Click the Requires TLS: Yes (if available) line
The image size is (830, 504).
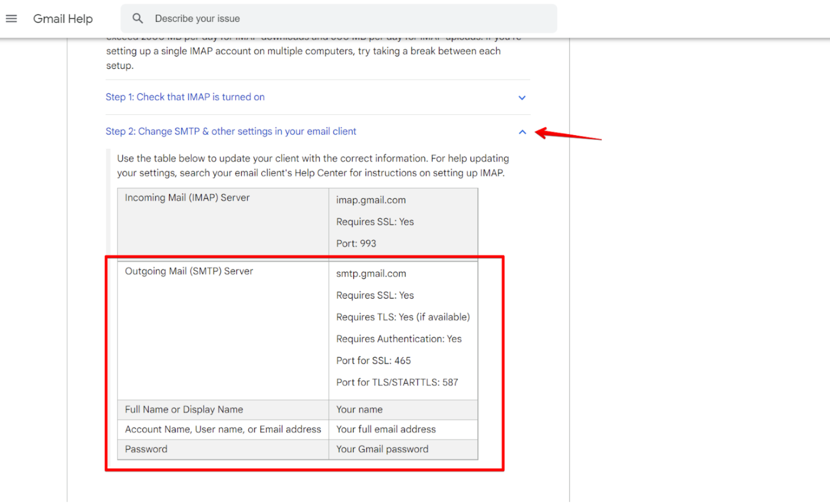pyautogui.click(x=403, y=317)
